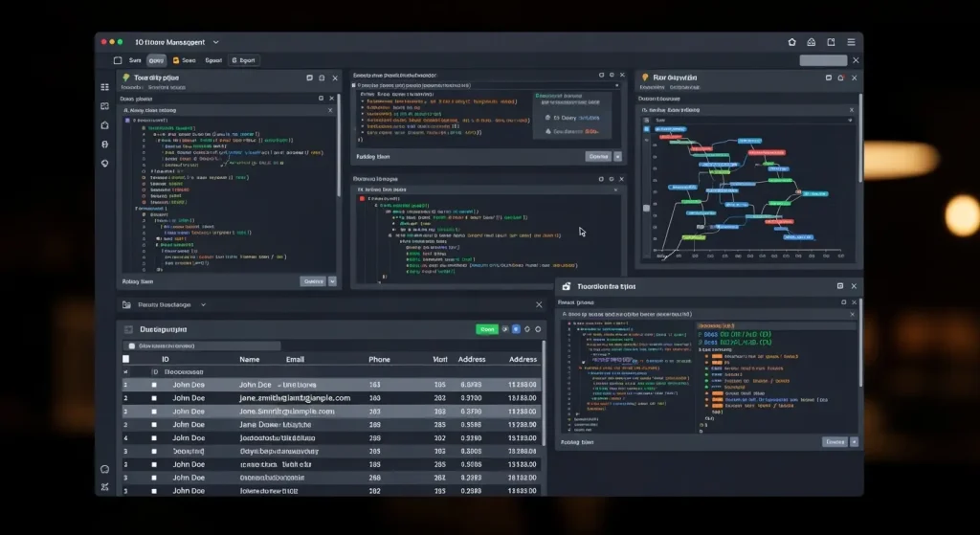Open the dropdown arrow beside top-left panel's bottom button
This screenshot has width=980, height=535.
[332, 281]
